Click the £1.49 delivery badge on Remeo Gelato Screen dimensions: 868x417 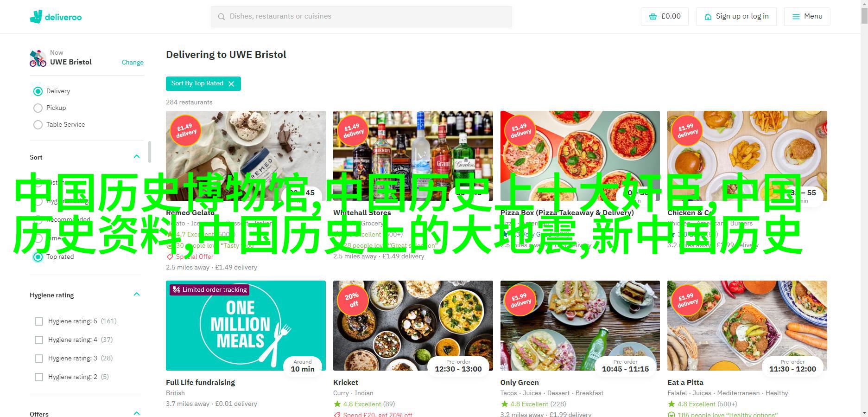coord(185,130)
